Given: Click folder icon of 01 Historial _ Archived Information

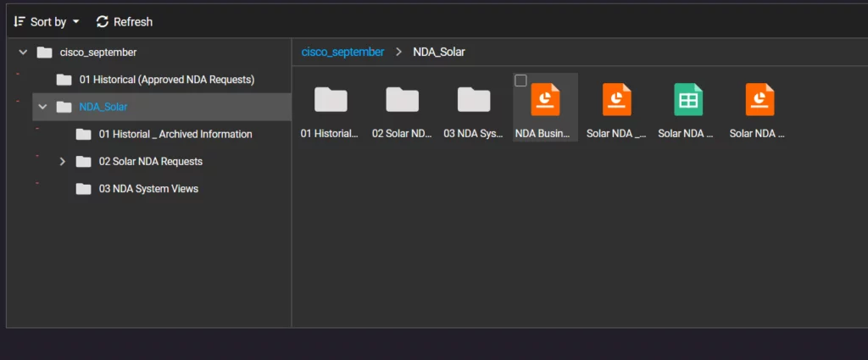Looking at the screenshot, I should pos(84,135).
